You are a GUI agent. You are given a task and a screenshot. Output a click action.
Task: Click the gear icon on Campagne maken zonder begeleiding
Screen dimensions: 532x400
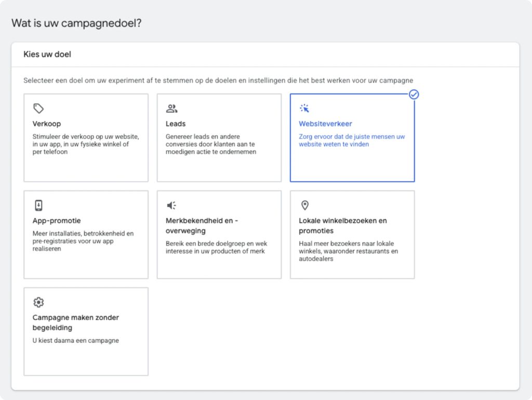39,302
